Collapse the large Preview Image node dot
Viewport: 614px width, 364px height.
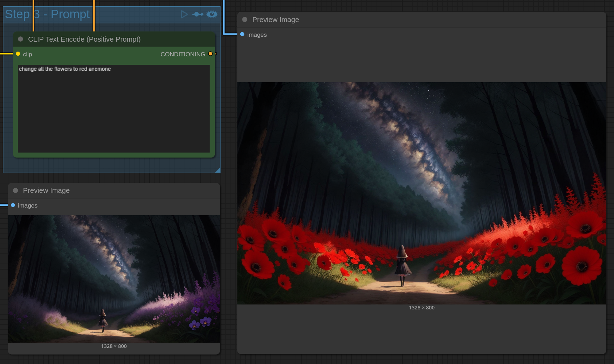(245, 20)
